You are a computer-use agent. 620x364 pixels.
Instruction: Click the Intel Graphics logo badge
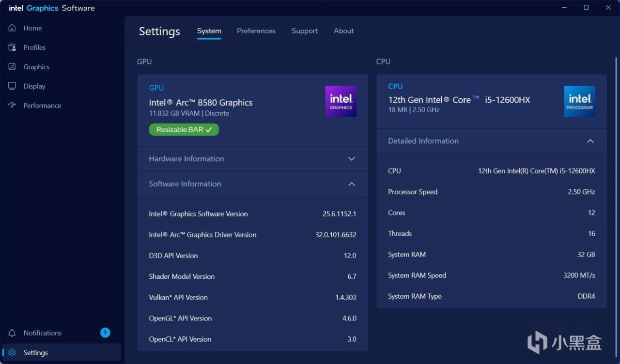341,101
